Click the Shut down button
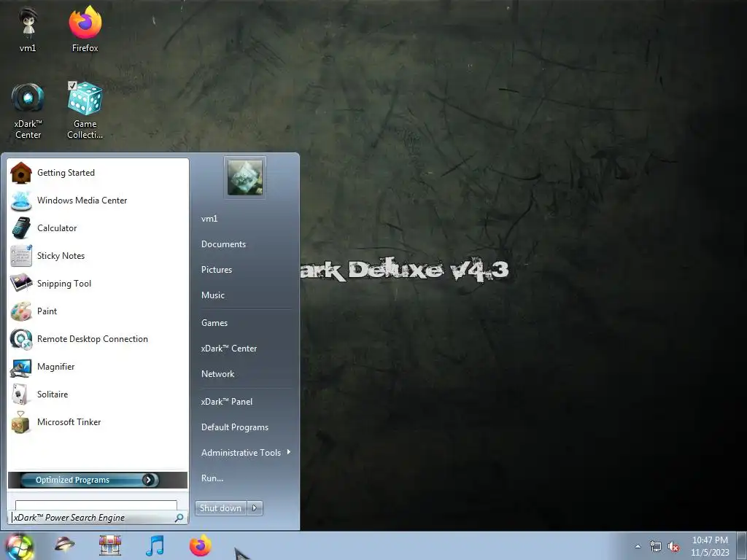 coord(221,508)
